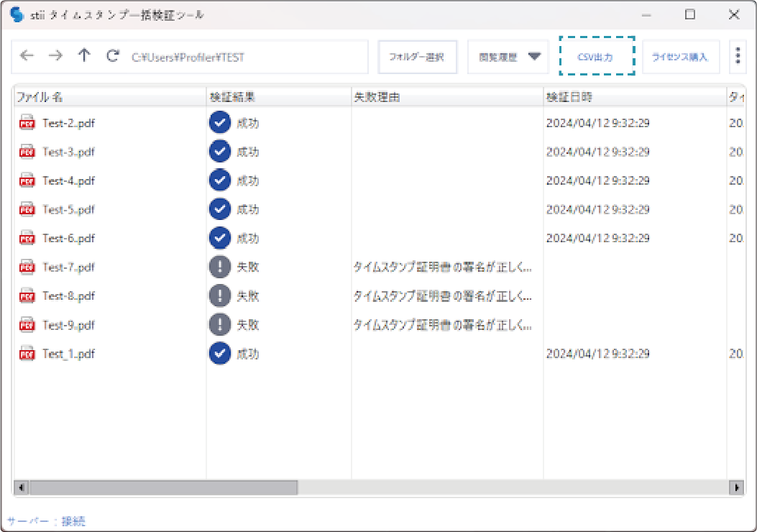Viewport: 757px width, 532px height.
Task: Click the success checkmark icon for Test-4.pdf
Action: [x=219, y=180]
